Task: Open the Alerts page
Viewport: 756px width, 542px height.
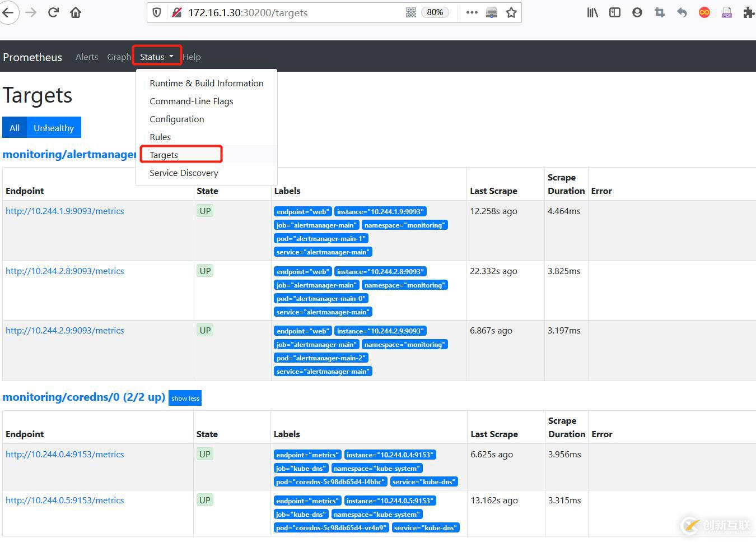Action: (x=87, y=57)
